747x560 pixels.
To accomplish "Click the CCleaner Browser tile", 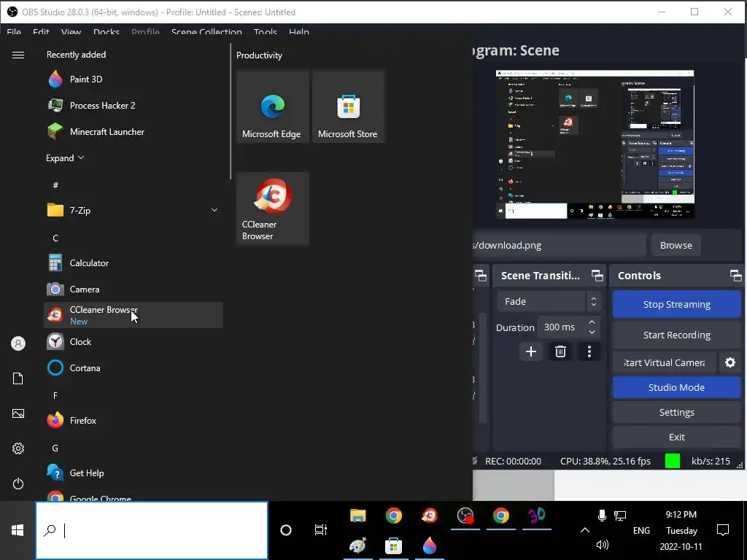I will point(273,209).
